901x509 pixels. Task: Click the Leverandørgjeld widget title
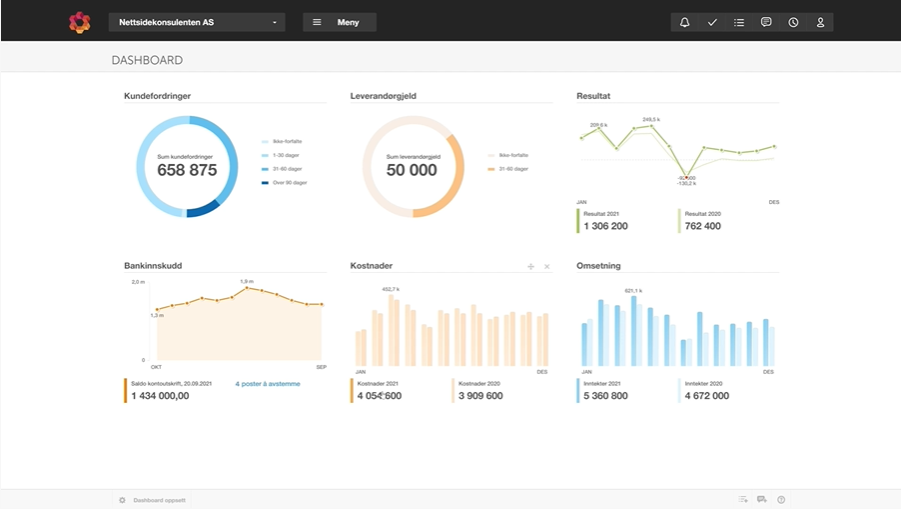[383, 96]
